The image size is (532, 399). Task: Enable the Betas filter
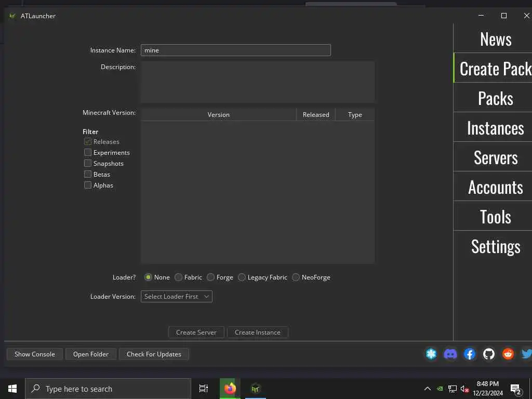87,174
